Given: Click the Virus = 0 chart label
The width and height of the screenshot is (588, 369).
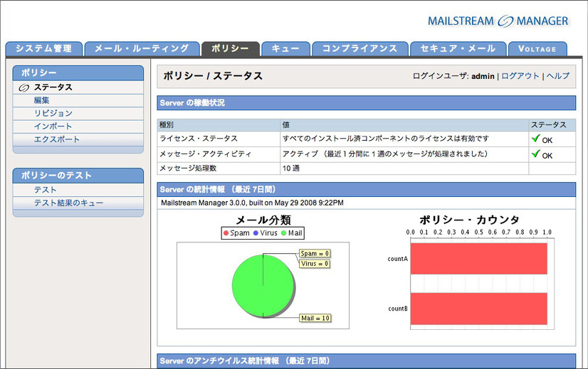Looking at the screenshot, I should pyautogui.click(x=315, y=264).
